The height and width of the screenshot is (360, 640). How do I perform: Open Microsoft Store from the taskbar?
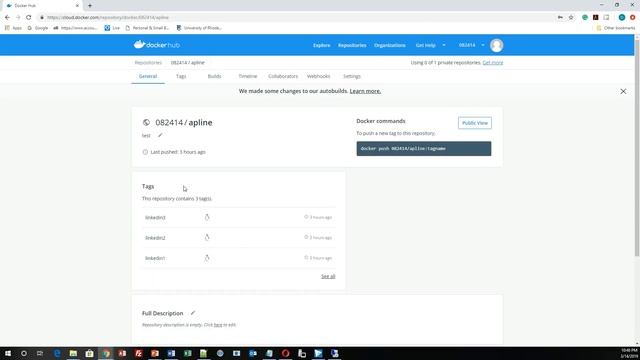[x=89, y=353]
